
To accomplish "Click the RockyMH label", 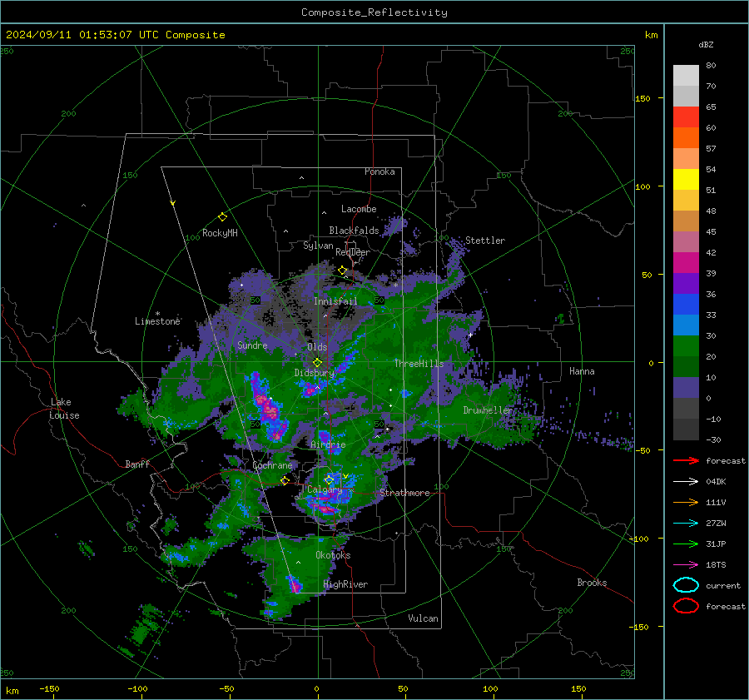I will coord(220,233).
